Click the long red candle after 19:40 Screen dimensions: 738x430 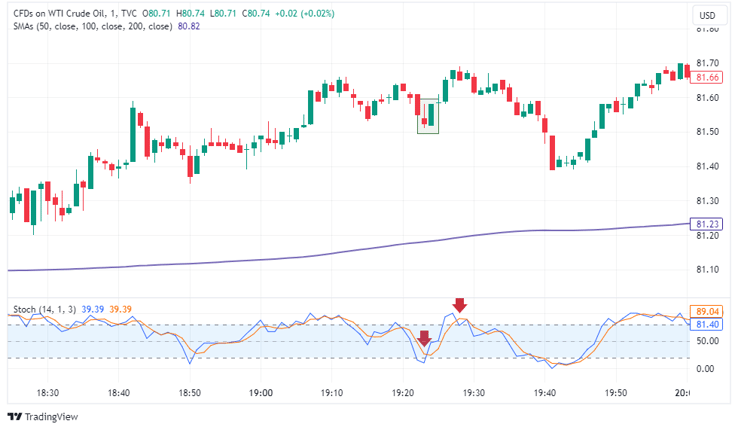click(x=552, y=152)
